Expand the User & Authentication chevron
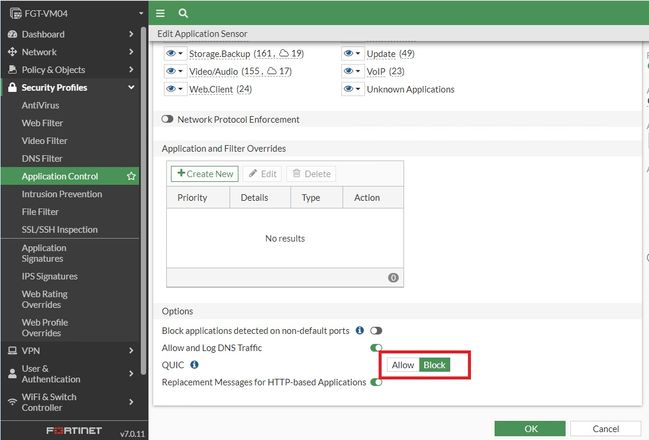Viewport: 649px width, 440px height. [131, 374]
